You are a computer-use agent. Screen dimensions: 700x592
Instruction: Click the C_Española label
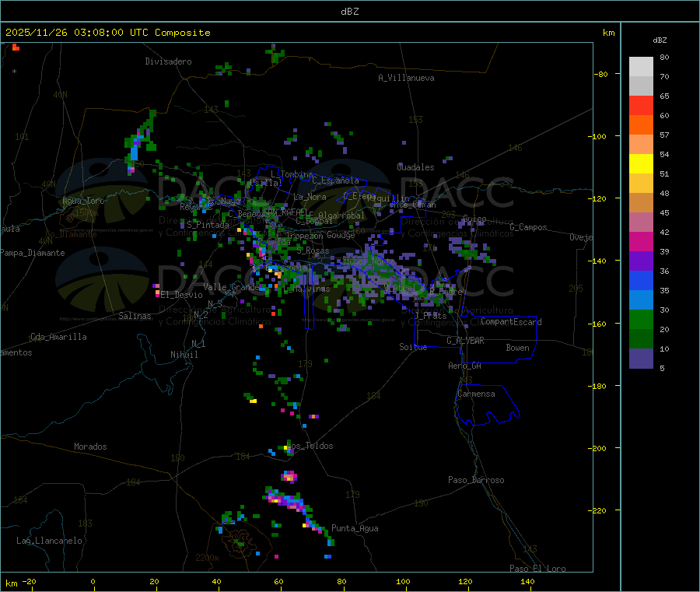click(x=336, y=180)
